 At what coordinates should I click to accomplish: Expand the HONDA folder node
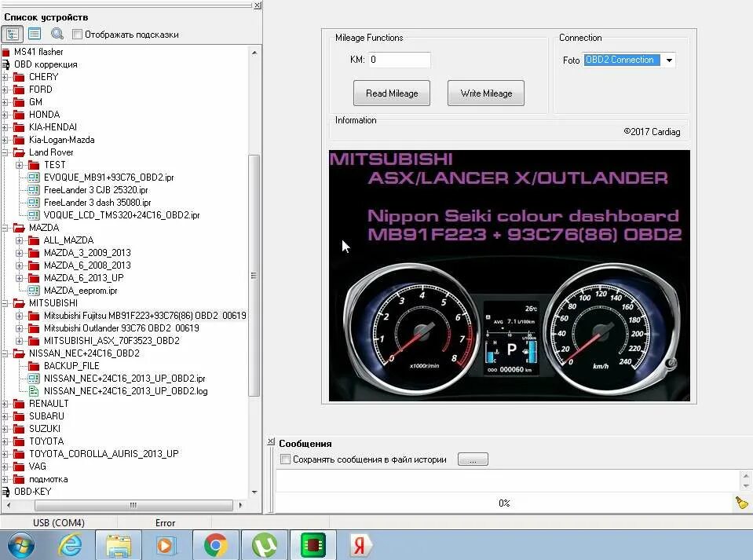pyautogui.click(x=5, y=115)
